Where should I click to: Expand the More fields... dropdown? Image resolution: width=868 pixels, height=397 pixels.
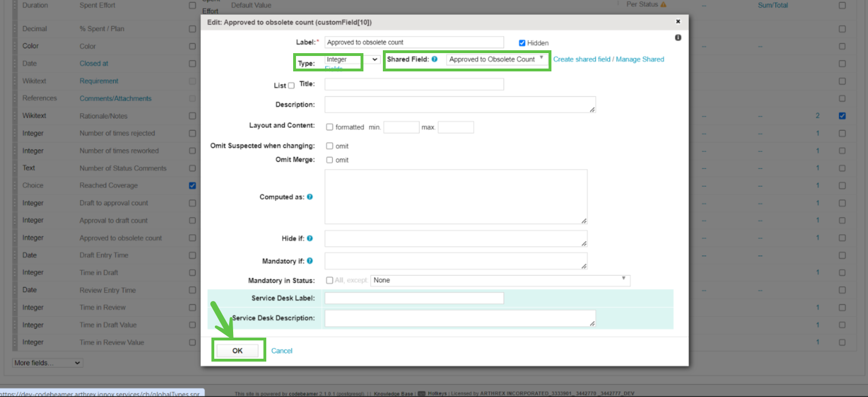47,363
